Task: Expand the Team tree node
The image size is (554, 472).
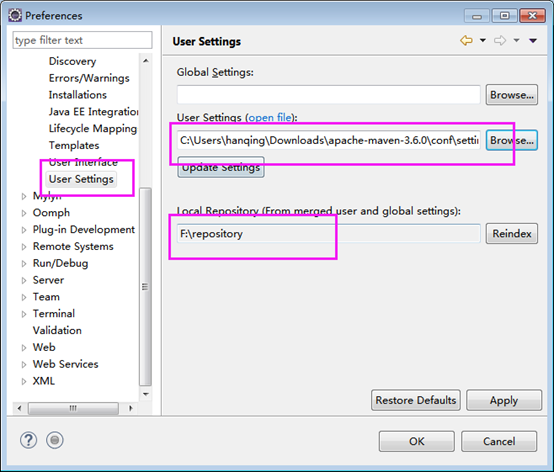Action: (x=24, y=297)
